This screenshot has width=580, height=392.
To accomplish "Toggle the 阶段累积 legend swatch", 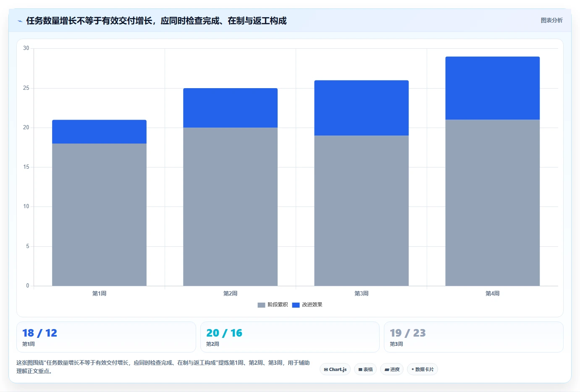I will (x=261, y=305).
